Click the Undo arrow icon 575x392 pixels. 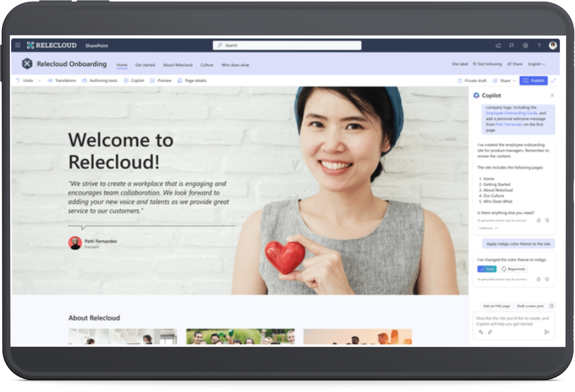18,80
